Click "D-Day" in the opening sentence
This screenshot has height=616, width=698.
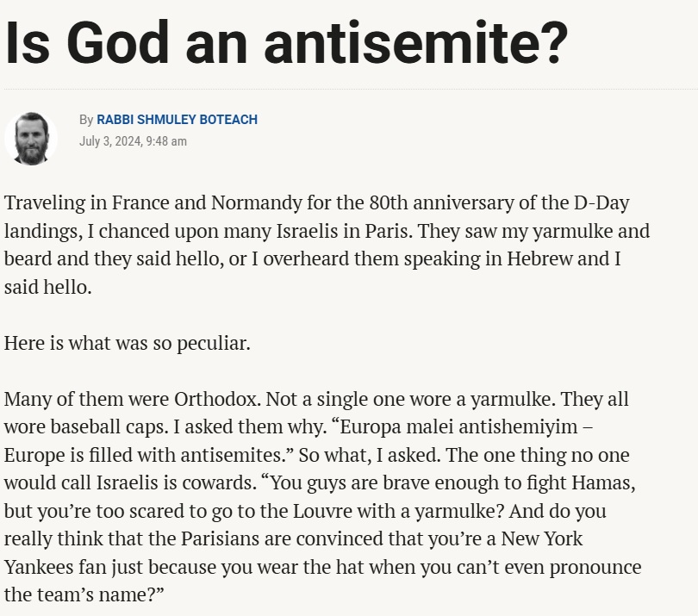pyautogui.click(x=601, y=203)
